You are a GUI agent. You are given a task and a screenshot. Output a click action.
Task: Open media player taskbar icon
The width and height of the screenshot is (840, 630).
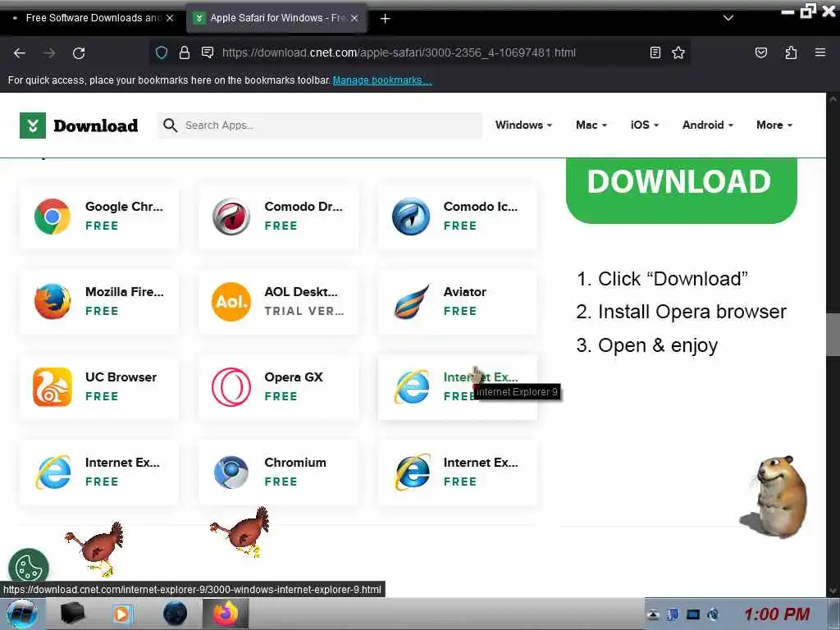click(123, 614)
